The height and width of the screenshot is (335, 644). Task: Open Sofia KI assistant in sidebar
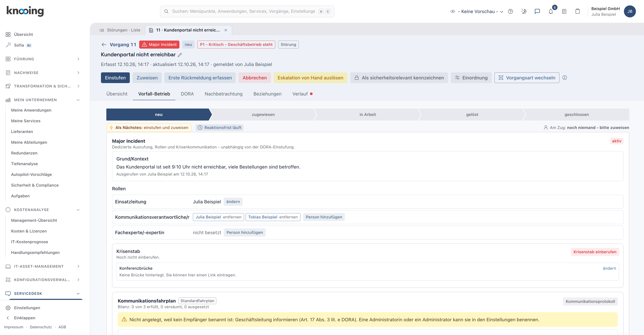pyautogui.click(x=19, y=45)
